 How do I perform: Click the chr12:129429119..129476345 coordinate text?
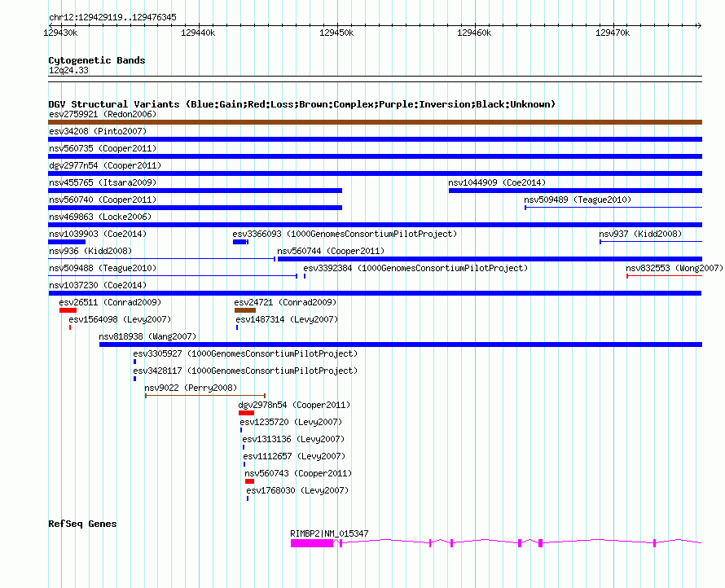tap(112, 17)
